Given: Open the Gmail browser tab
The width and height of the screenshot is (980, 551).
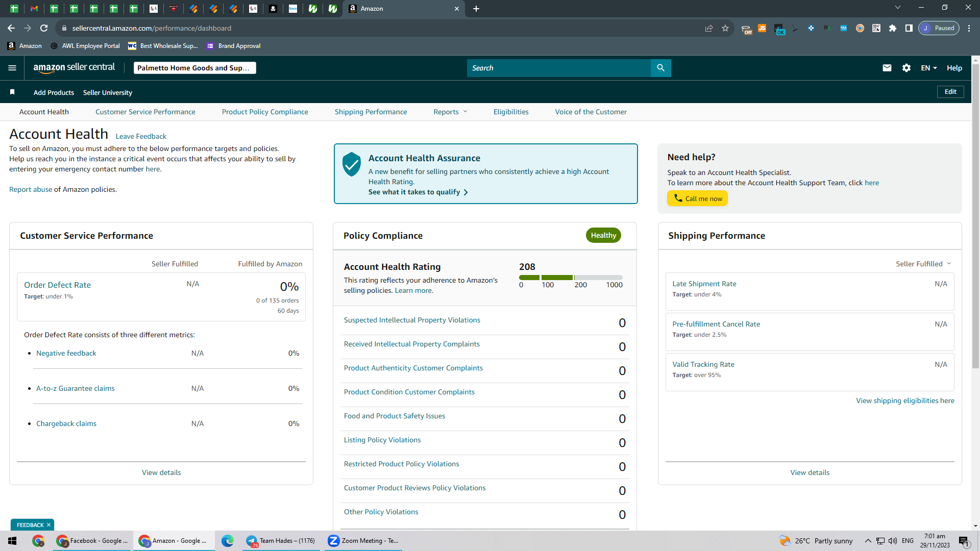Looking at the screenshot, I should 34,9.
